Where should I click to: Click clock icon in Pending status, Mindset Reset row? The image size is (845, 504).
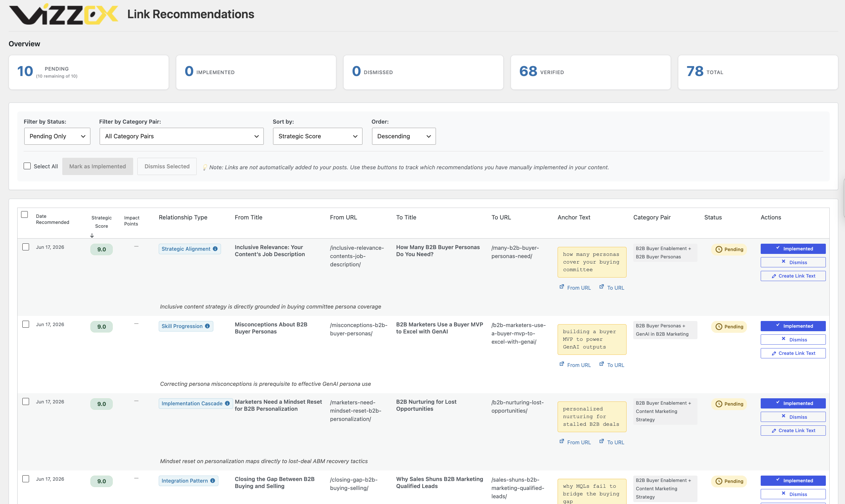click(719, 404)
